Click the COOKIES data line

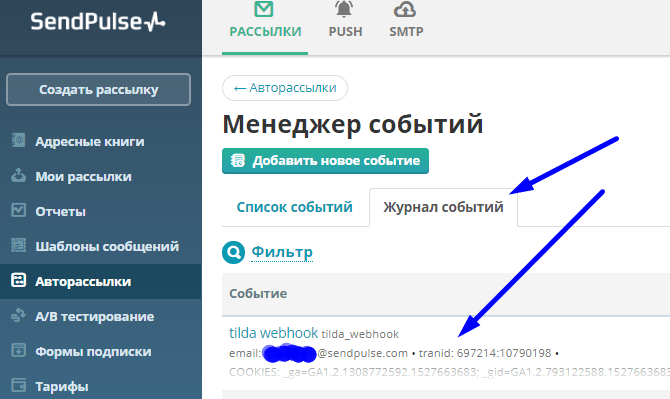point(450,372)
